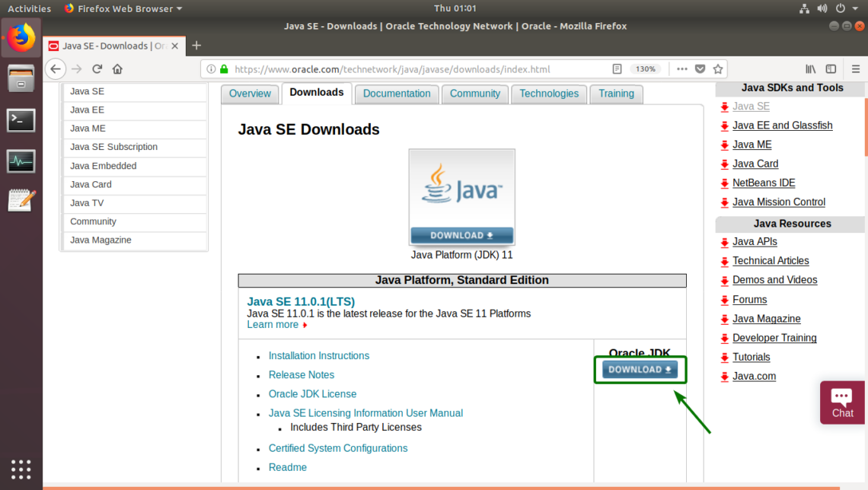Select Java TV in left sidebar
The height and width of the screenshot is (490, 868).
pos(135,203)
